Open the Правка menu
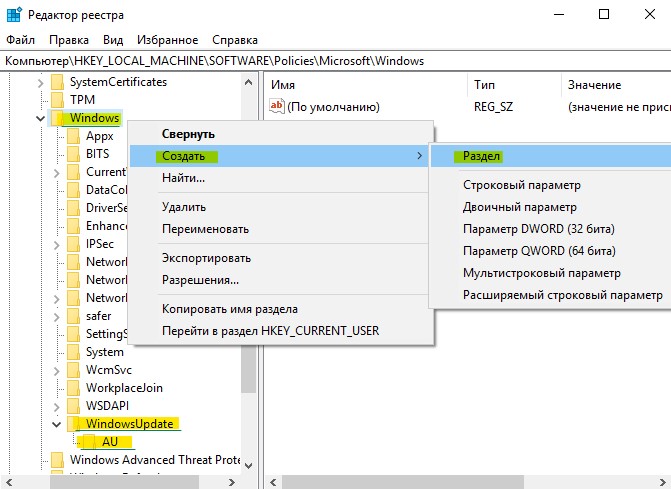Viewport: 671px width, 489px height. 69,40
